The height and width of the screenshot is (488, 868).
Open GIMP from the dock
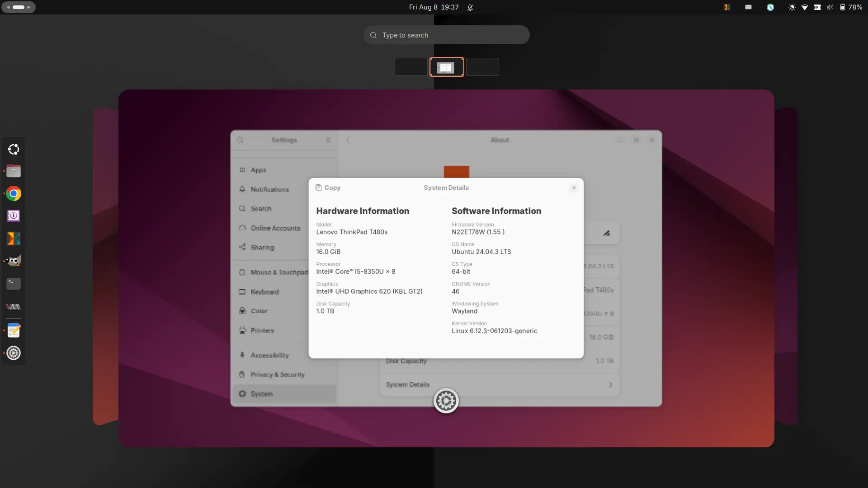coord(14,261)
